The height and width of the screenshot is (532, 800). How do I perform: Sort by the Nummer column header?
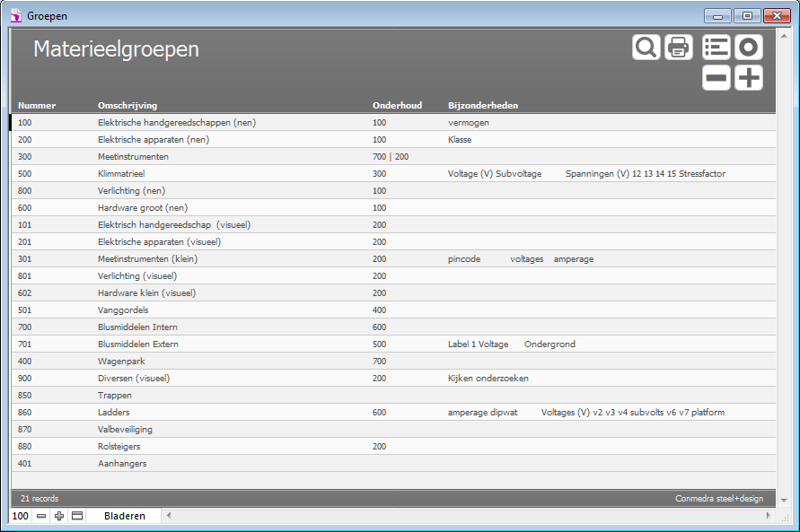click(37, 106)
